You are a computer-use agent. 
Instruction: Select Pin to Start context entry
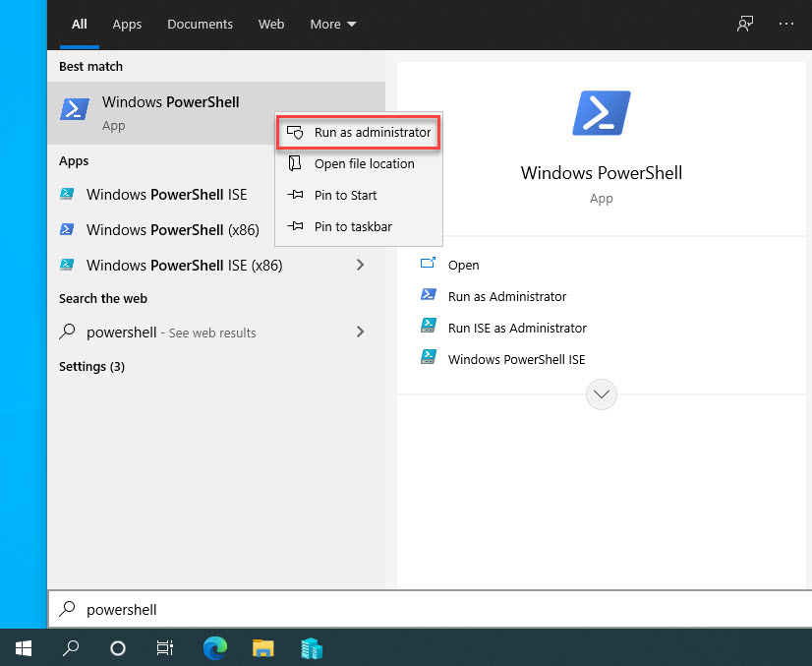[359, 196]
